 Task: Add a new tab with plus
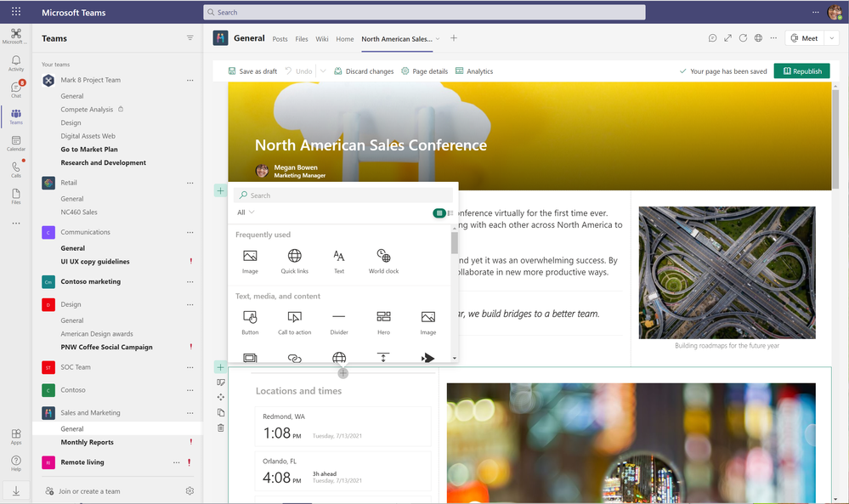454,38
